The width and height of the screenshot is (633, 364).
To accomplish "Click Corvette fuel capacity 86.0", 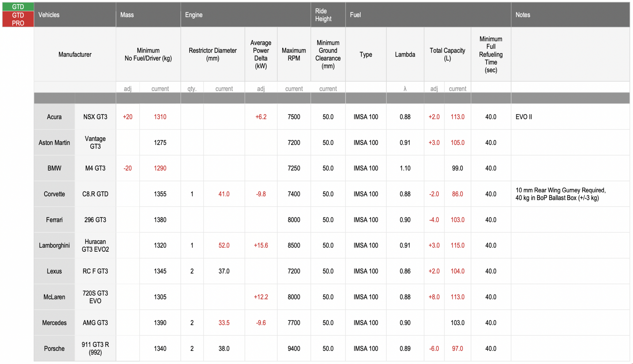I will (x=458, y=194).
